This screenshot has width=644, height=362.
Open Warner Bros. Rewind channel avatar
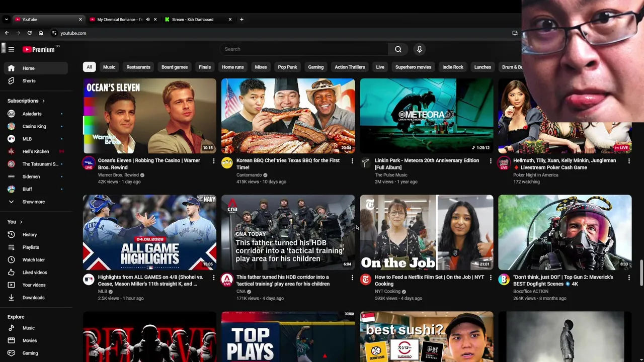point(89,163)
